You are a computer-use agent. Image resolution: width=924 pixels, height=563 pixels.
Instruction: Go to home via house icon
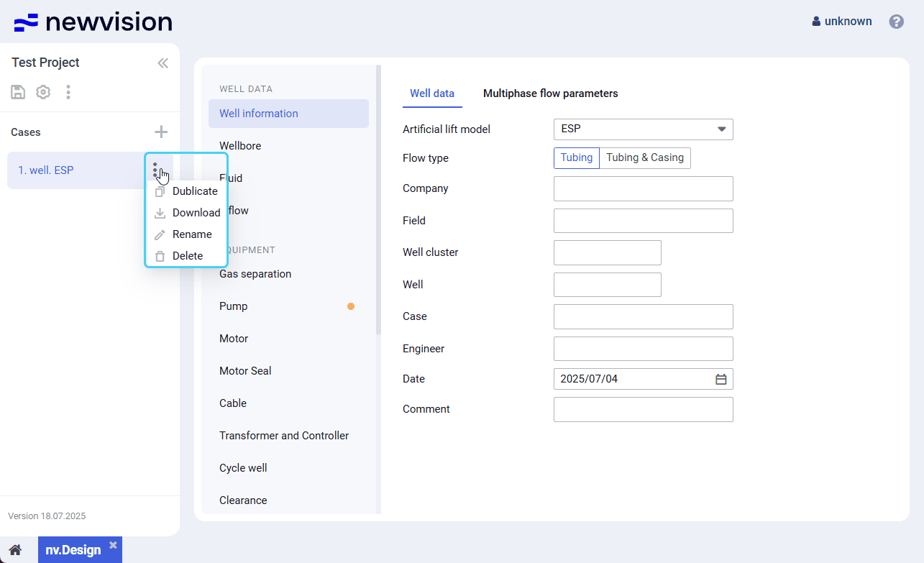pyautogui.click(x=15, y=550)
